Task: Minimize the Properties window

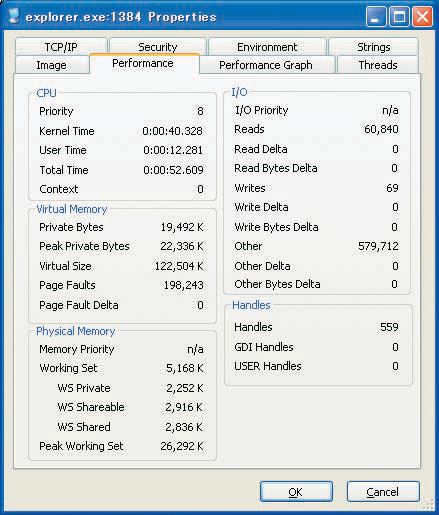Action: click(376, 16)
